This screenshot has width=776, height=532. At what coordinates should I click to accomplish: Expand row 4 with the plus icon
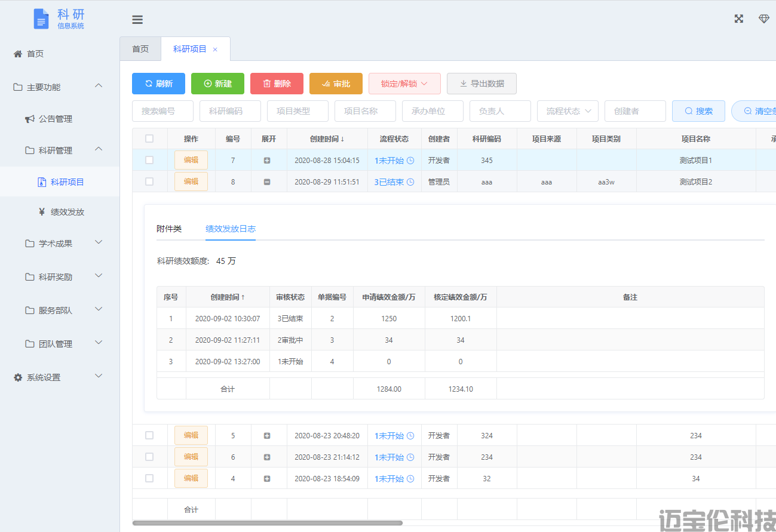click(x=267, y=479)
